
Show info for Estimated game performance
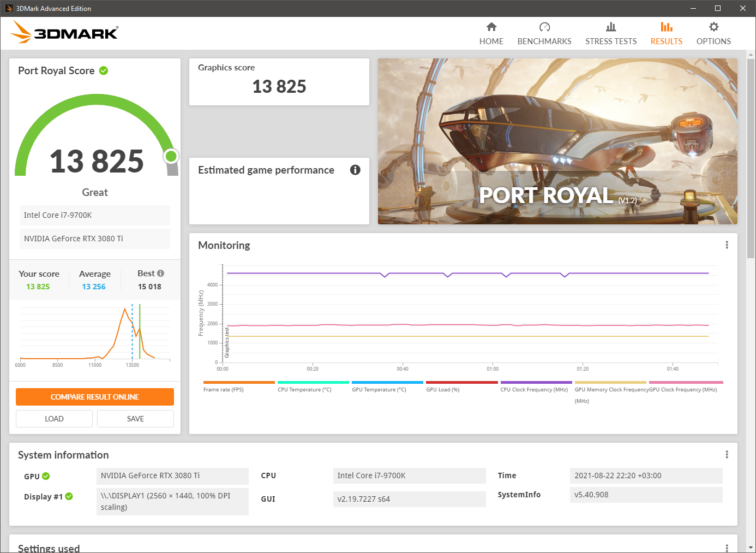click(355, 170)
